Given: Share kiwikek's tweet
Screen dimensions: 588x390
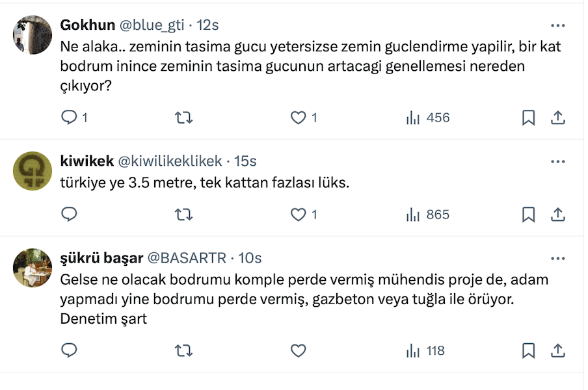Looking at the screenshot, I should click(557, 214).
